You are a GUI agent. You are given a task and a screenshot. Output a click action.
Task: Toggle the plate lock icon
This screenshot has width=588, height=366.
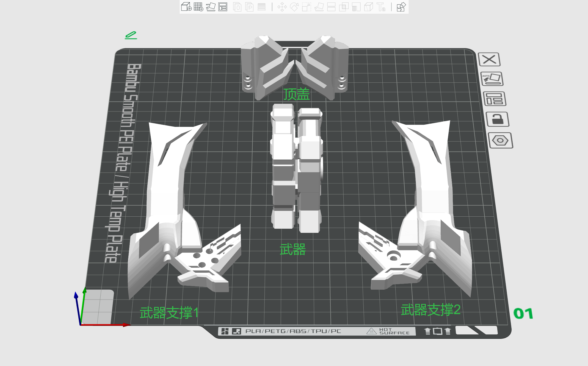(498, 119)
